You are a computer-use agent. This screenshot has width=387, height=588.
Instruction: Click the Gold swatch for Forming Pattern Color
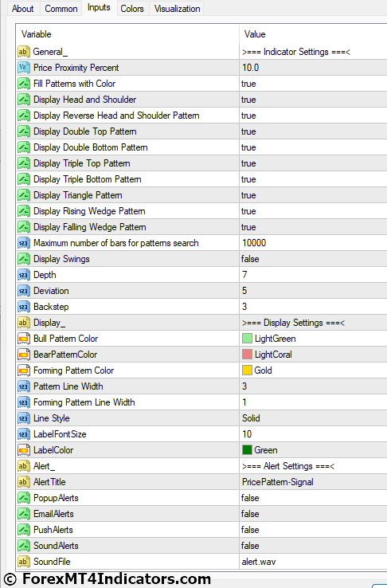(x=247, y=370)
